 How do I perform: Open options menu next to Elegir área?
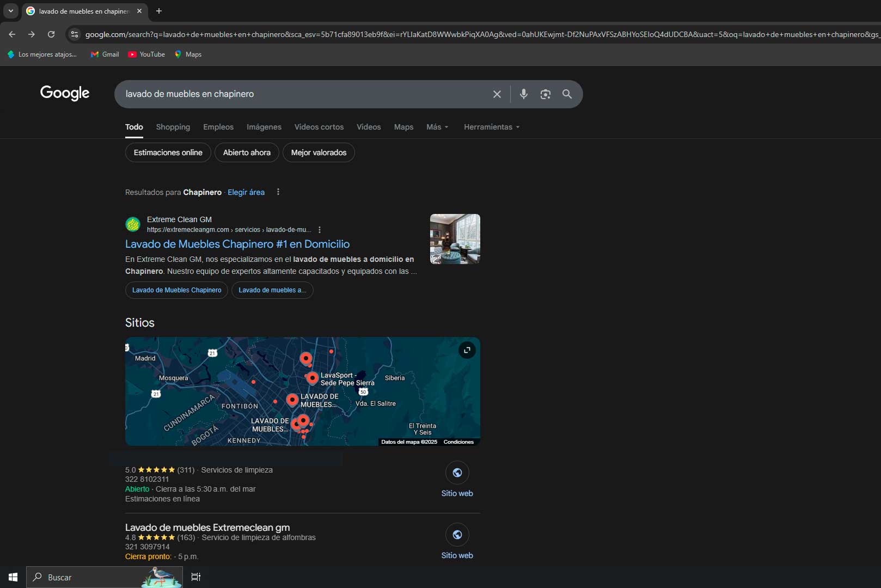tap(278, 192)
